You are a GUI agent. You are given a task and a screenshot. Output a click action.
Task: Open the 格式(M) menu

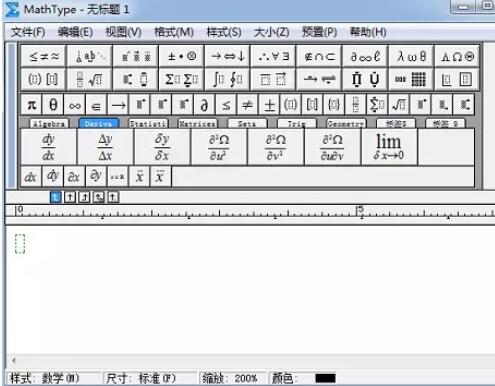click(x=174, y=32)
